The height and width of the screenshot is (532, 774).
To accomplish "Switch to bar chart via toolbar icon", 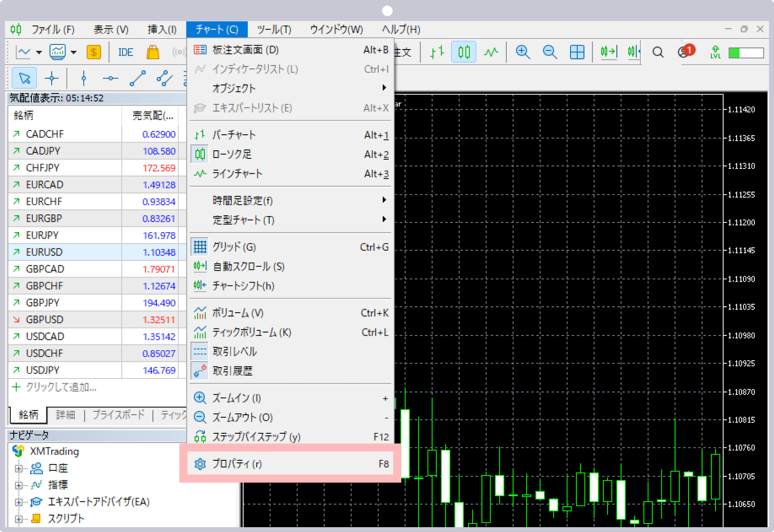I will tap(437, 52).
